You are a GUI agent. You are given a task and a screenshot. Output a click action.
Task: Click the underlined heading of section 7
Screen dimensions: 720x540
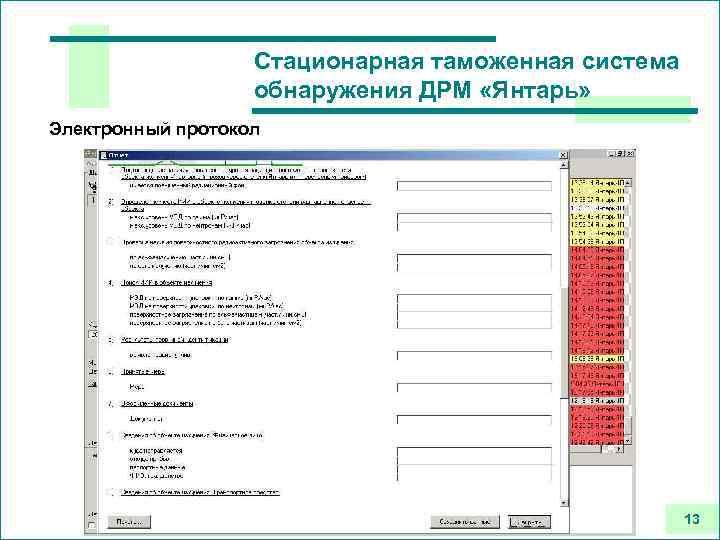(157, 404)
